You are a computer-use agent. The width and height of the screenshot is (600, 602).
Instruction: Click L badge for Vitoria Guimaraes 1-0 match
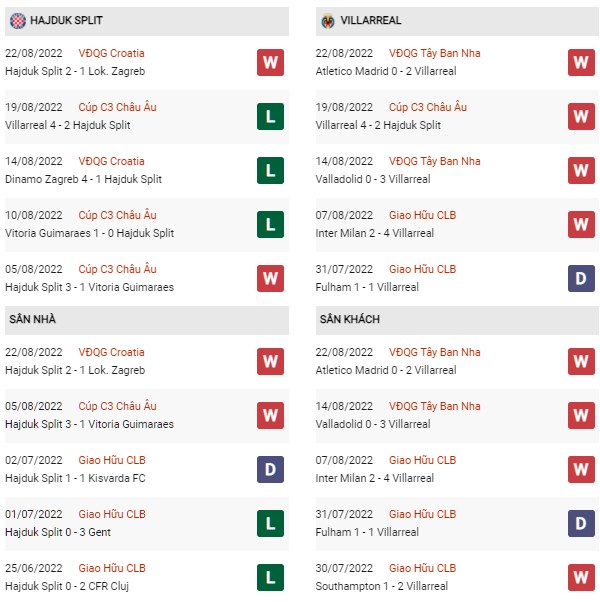click(270, 225)
